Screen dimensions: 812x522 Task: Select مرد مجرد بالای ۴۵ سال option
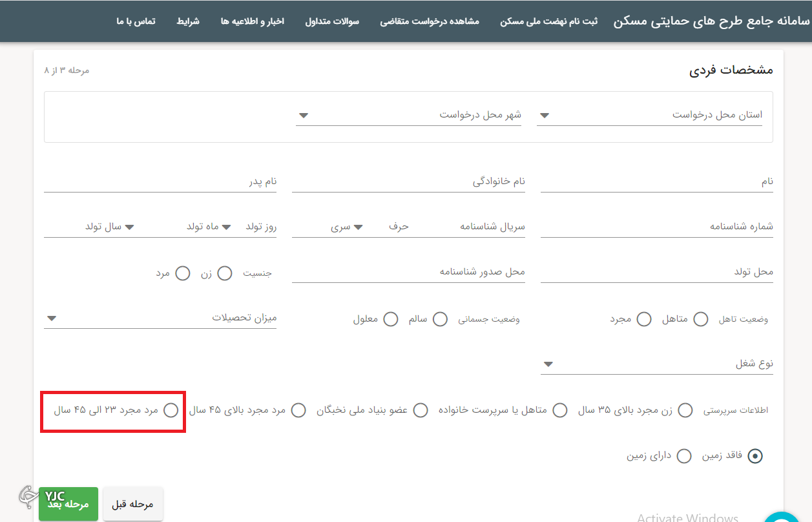pos(298,410)
